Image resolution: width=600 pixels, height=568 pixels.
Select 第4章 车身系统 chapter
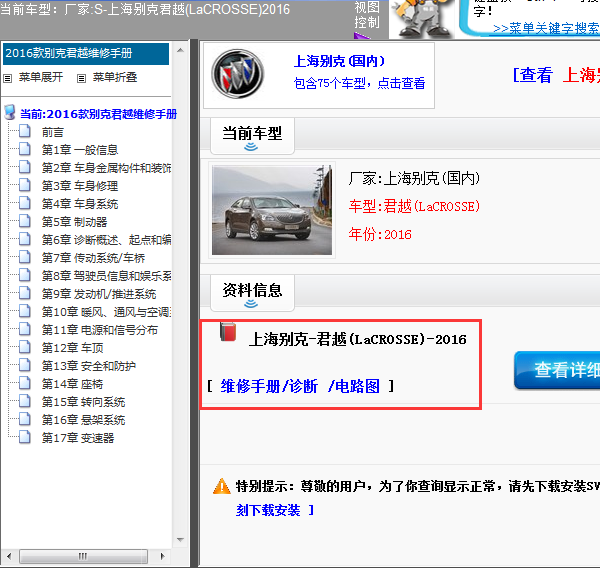[80, 204]
